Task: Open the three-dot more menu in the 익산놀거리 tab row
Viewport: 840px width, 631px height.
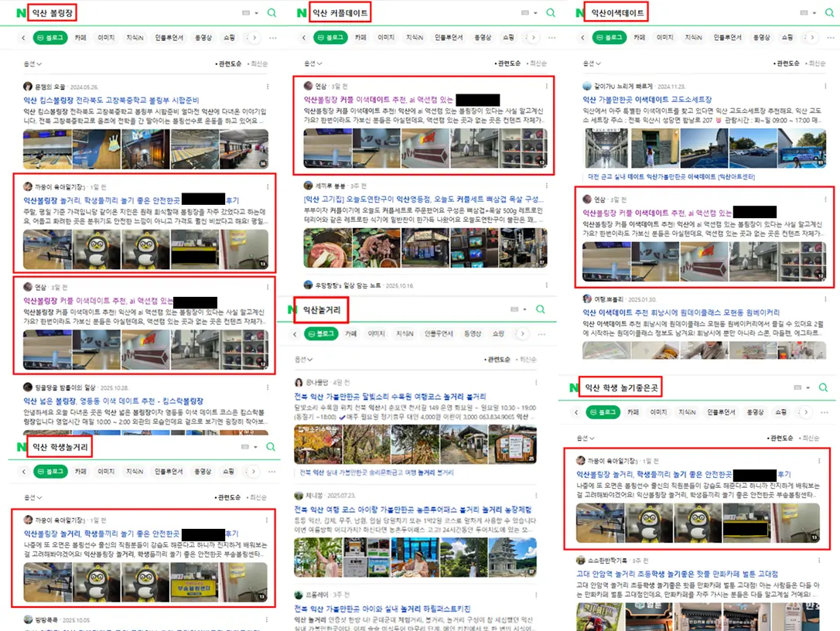Action: 541,334
